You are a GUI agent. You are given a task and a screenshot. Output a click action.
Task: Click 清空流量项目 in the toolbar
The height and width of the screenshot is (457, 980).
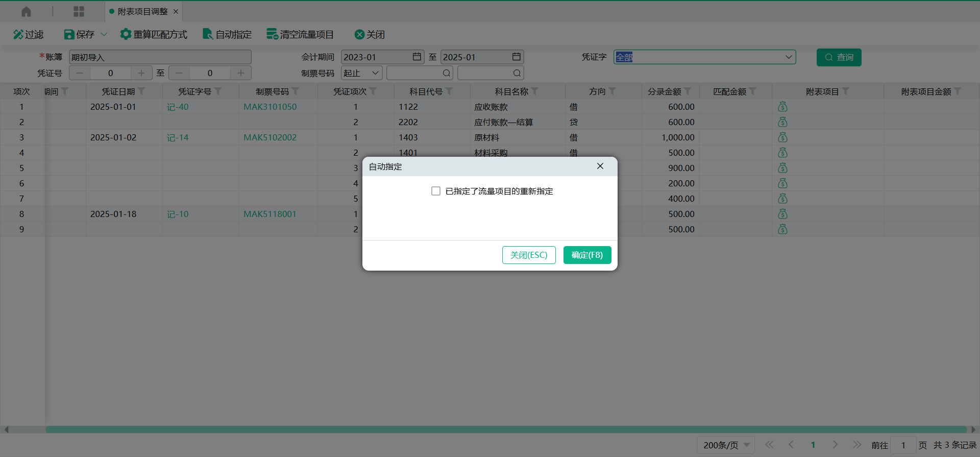[x=300, y=34]
